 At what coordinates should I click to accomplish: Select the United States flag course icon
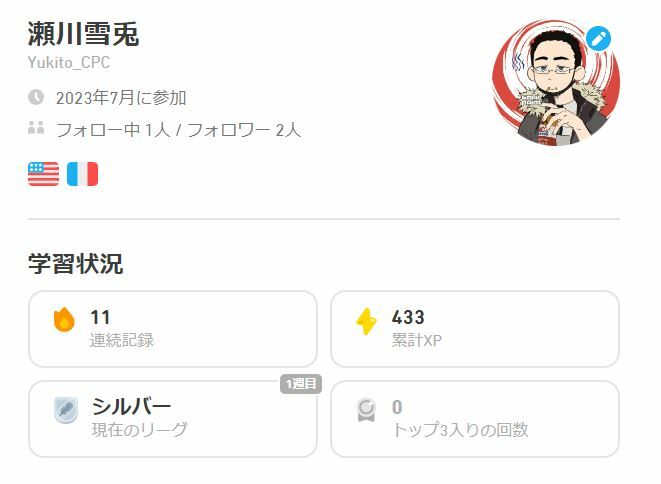43,174
